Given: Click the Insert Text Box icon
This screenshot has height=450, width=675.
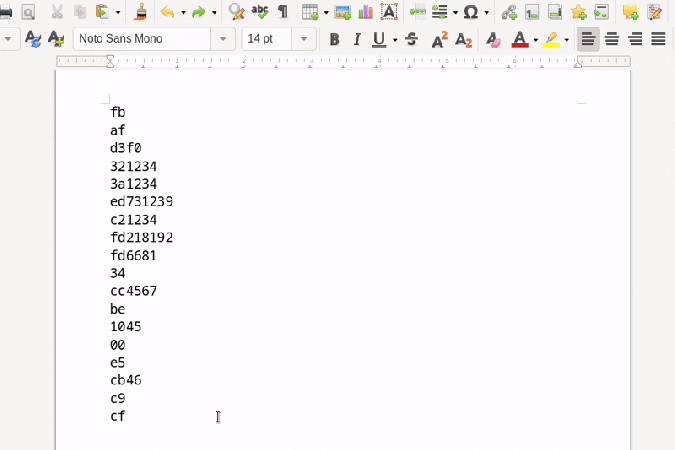Looking at the screenshot, I should 389,12.
